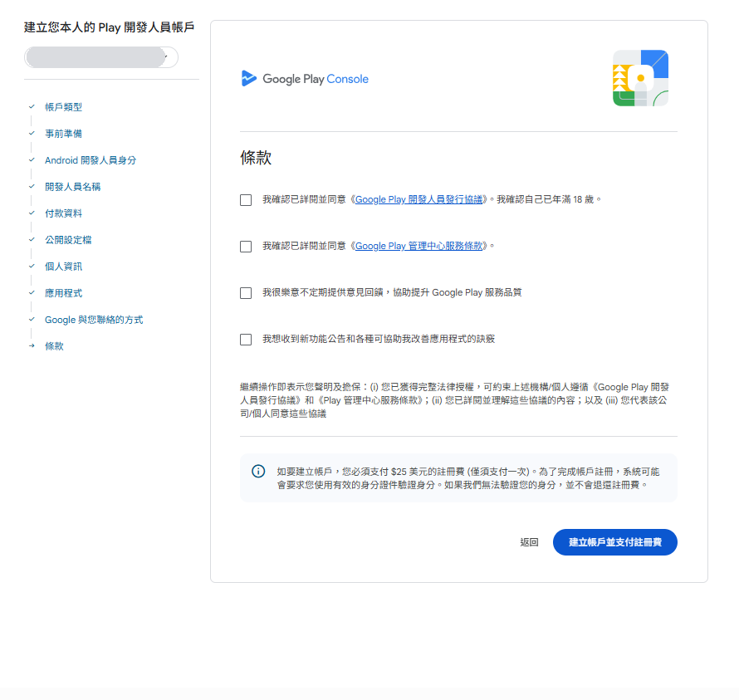Click the checkmark icon beside 公開設定檔

[x=32, y=239]
